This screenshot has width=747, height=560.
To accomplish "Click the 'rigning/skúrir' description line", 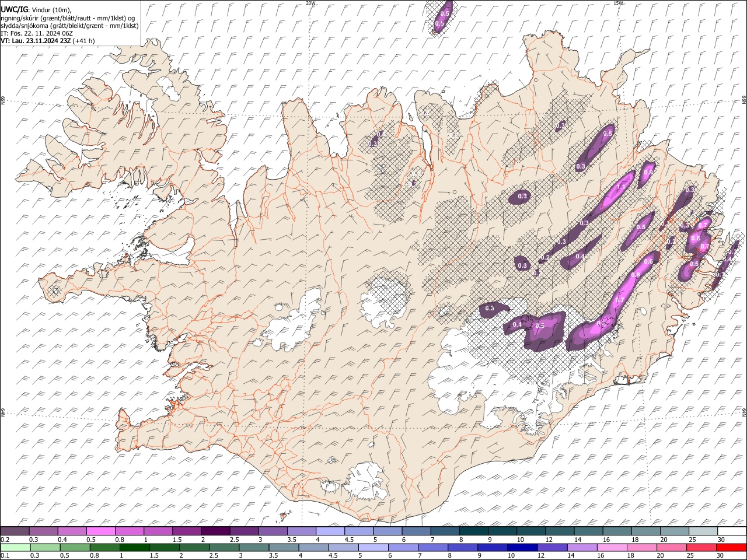I will [x=68, y=18].
